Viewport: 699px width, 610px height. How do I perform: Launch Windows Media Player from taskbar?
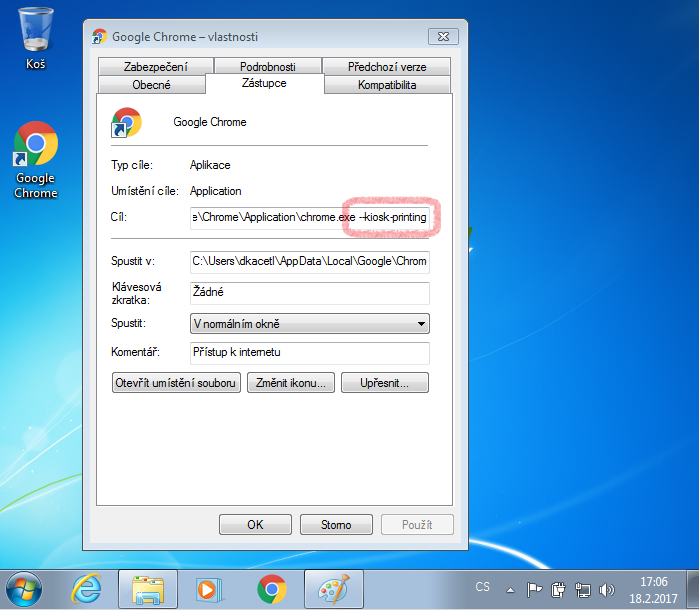[209, 589]
